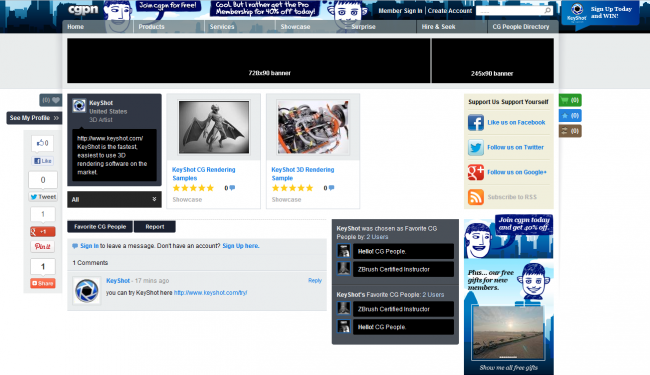Open the green shopping cart counter
The image size is (650, 375).
click(x=570, y=100)
